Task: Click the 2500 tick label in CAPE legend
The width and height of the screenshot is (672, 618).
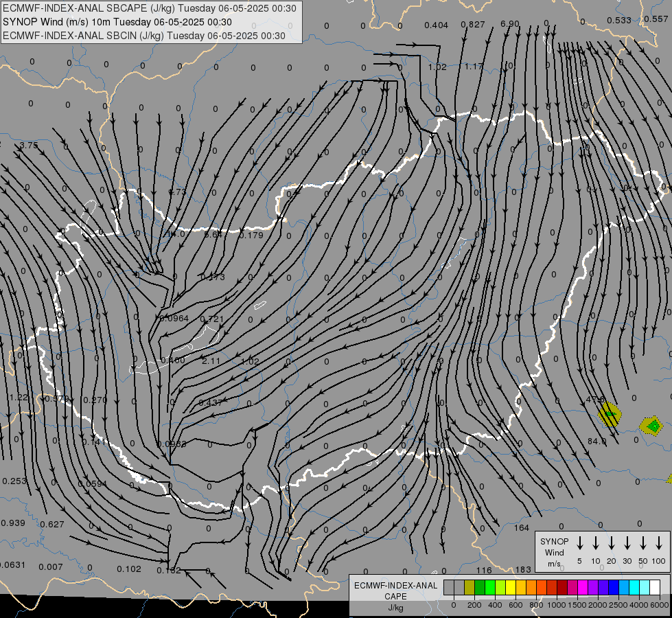Action: coord(618,605)
